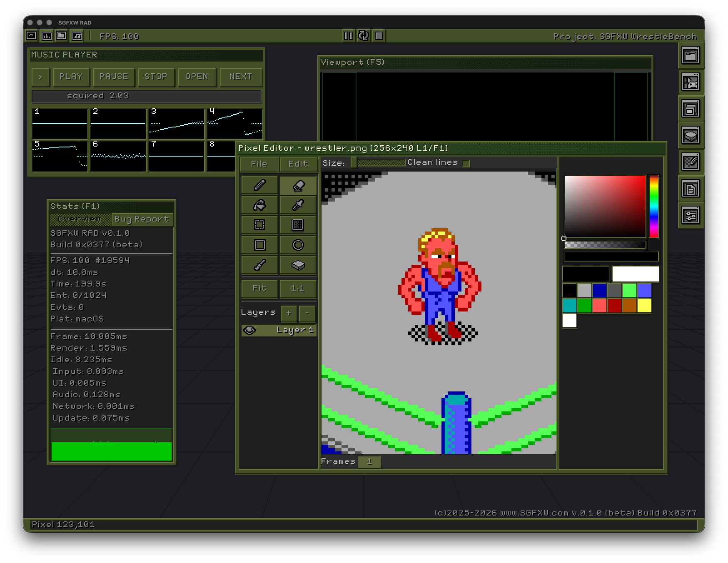Open the document/script sidebar icon

point(691,189)
